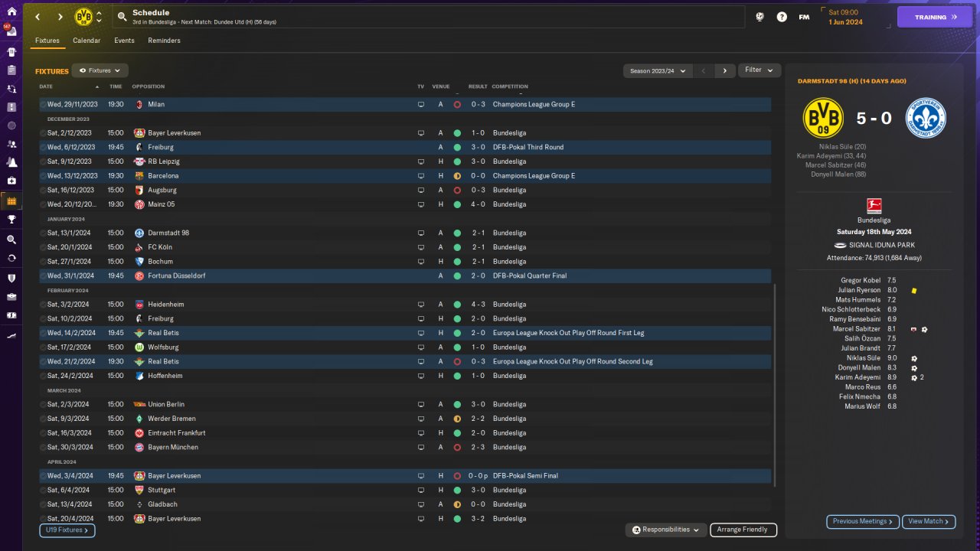980x551 pixels.
Task: Click the Opposition column header
Action: [148, 86]
